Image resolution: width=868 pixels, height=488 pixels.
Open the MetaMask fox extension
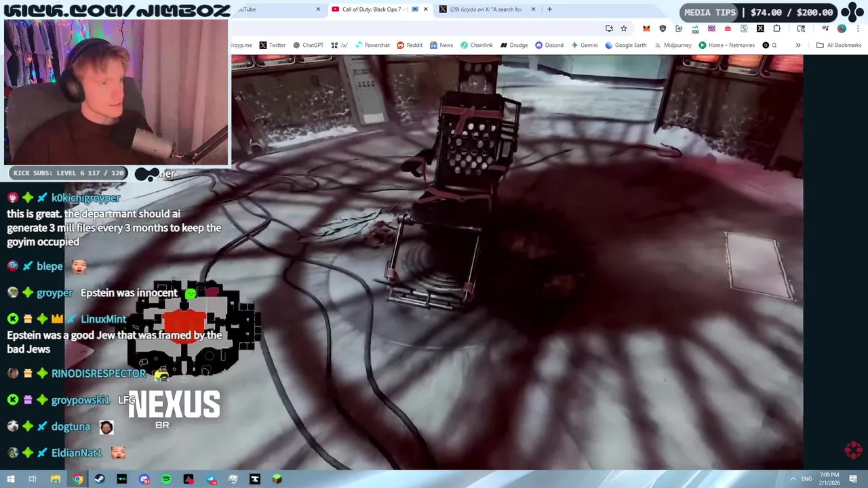(646, 28)
